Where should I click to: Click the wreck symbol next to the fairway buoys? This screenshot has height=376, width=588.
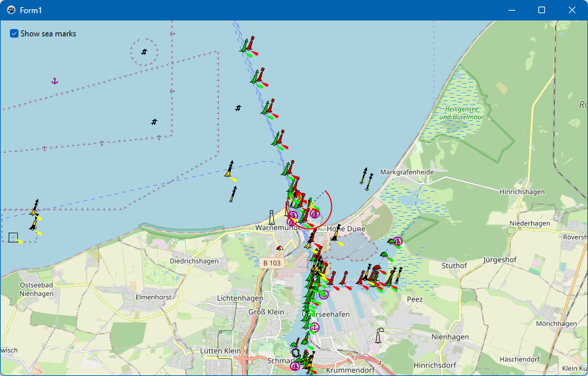click(x=237, y=108)
